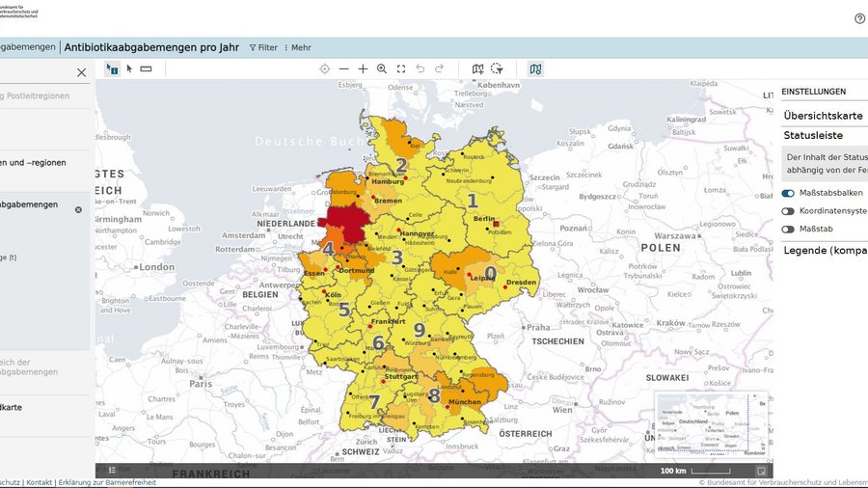Collapse the Statusleiste section header
This screenshot has width=868, height=488.
click(813, 136)
